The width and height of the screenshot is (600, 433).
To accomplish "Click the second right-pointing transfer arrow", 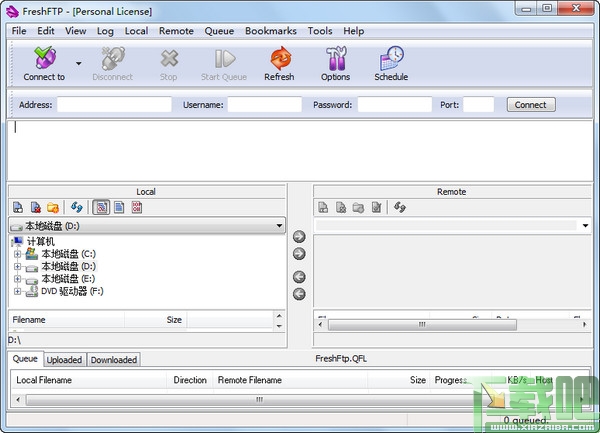I will pos(299,254).
